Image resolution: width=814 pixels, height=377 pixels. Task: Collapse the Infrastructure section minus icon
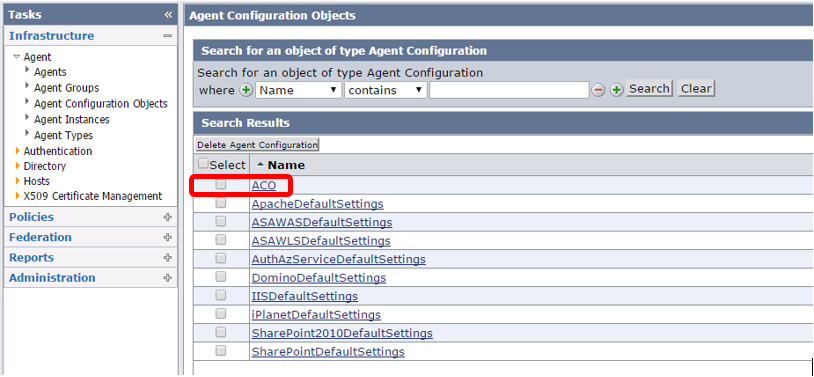(167, 36)
